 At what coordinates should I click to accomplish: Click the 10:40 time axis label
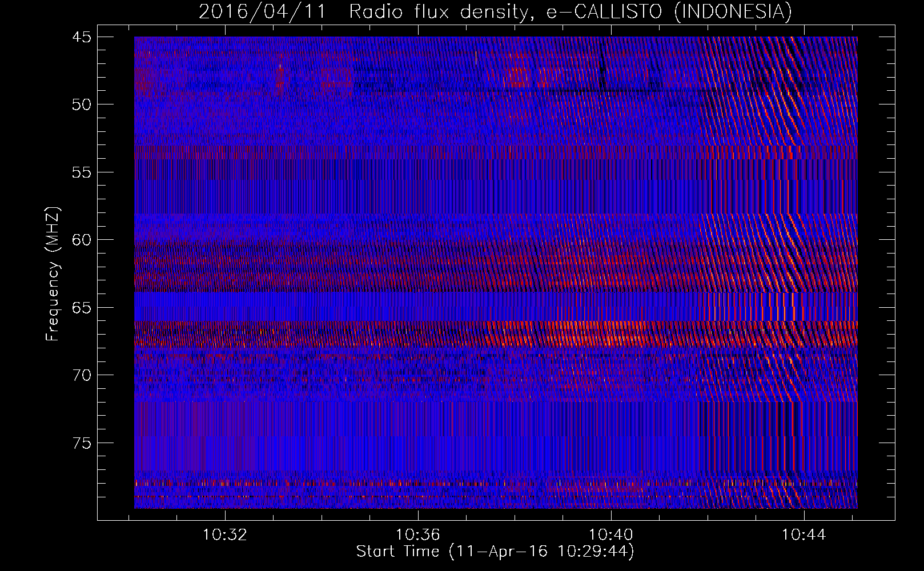(x=611, y=535)
